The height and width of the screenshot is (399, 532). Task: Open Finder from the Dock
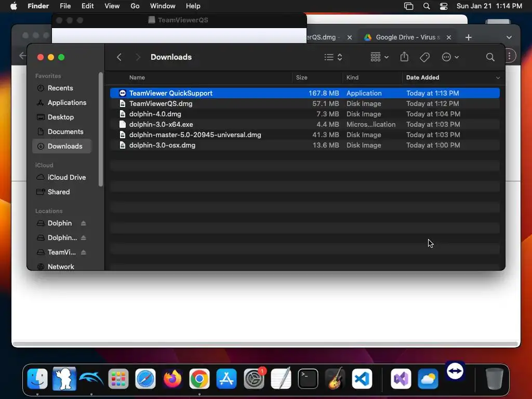tap(37, 378)
